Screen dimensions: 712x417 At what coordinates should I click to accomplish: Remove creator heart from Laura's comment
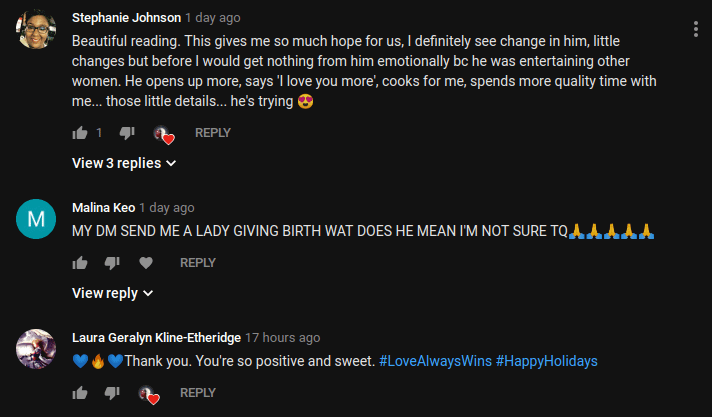149,394
